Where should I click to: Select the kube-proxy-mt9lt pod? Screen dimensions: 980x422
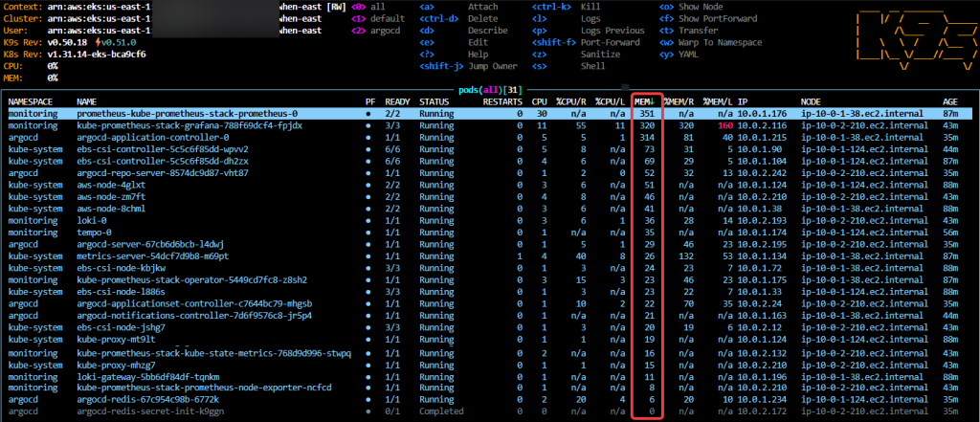[116, 340]
